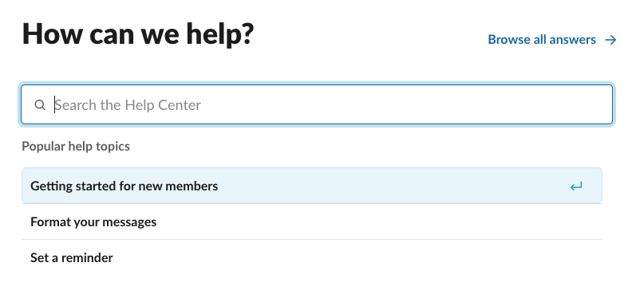This screenshot has width=644, height=290.
Task: Click empty space right of Set a reminder row
Action: (x=358, y=257)
